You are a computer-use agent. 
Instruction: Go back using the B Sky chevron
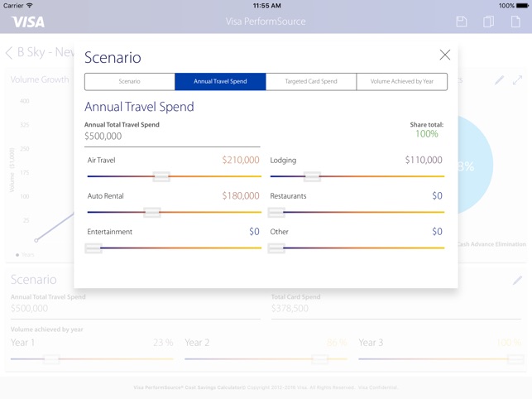point(9,53)
